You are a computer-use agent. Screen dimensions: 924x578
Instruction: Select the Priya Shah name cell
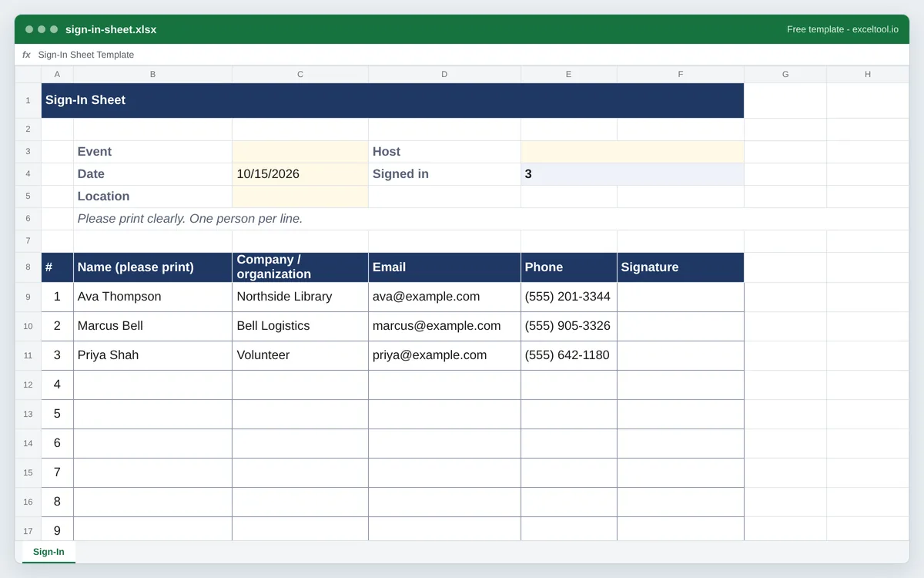[x=152, y=355]
